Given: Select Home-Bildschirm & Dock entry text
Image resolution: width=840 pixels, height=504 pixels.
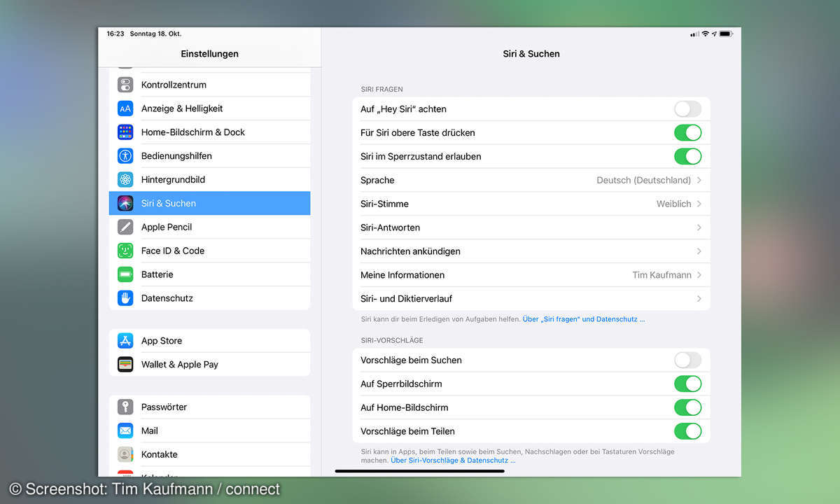Looking at the screenshot, I should point(193,132).
